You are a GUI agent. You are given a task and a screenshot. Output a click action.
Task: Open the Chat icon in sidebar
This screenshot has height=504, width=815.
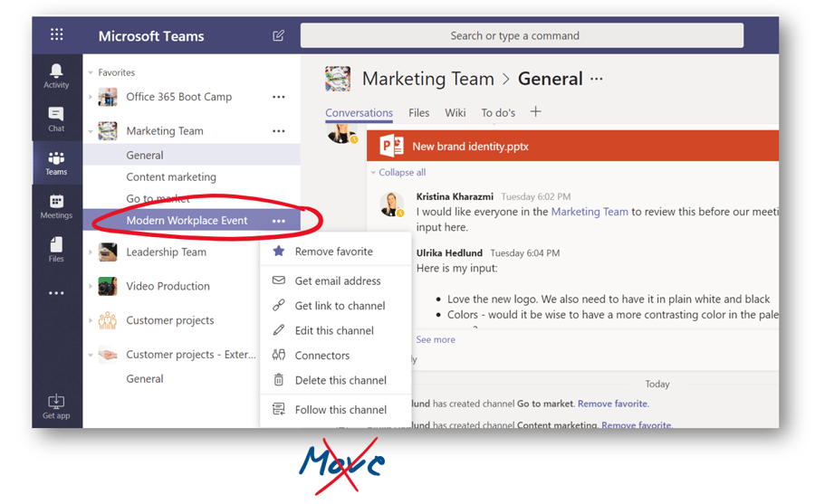pos(56,119)
